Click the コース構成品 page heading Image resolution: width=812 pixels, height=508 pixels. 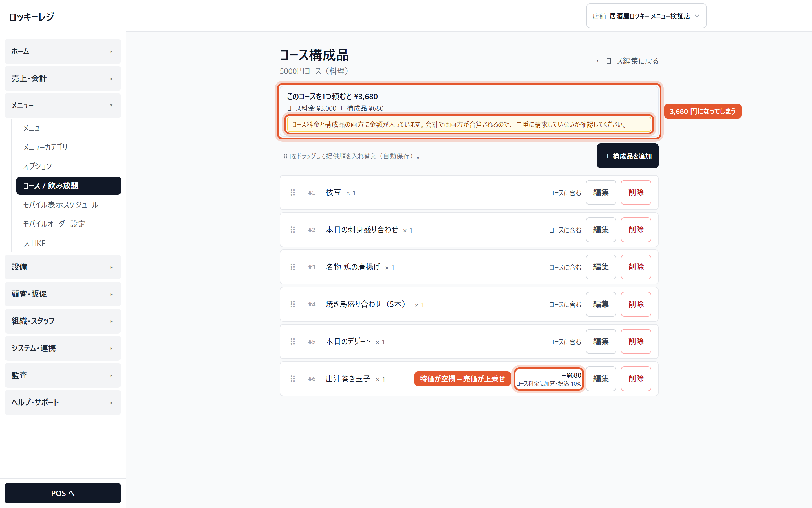click(314, 55)
